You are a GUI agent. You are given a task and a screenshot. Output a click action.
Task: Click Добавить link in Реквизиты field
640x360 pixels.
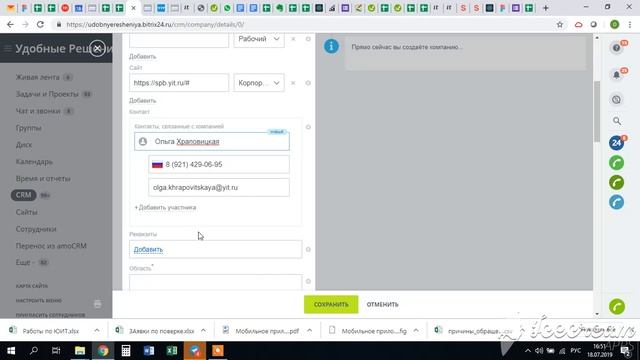click(x=148, y=249)
